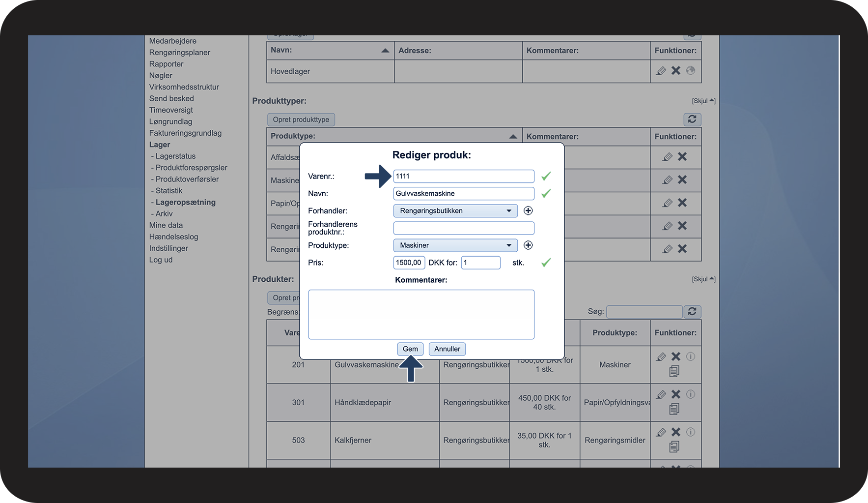Open the Produktype dropdown showing Maskiner

point(455,245)
